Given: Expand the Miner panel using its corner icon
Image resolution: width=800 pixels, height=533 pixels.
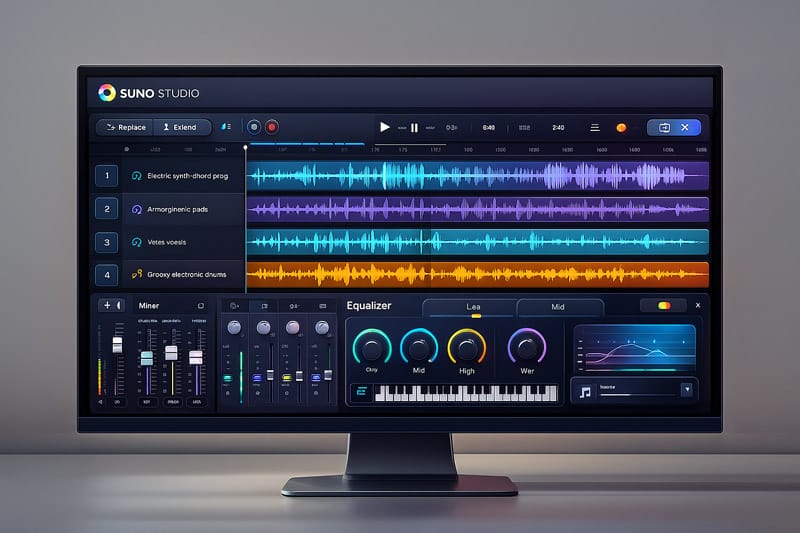Looking at the screenshot, I should 200,305.
